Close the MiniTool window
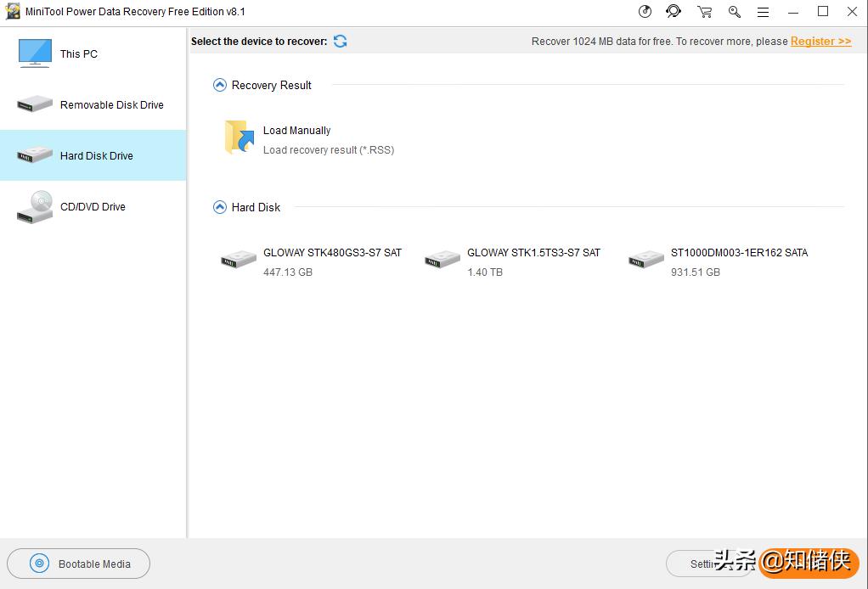The height and width of the screenshot is (589, 868). click(853, 12)
